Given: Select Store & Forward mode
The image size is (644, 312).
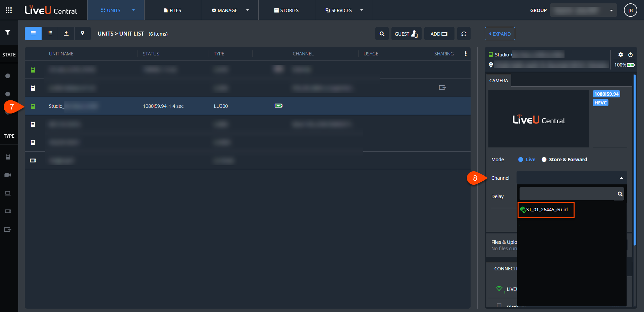Looking at the screenshot, I should pos(565,160).
